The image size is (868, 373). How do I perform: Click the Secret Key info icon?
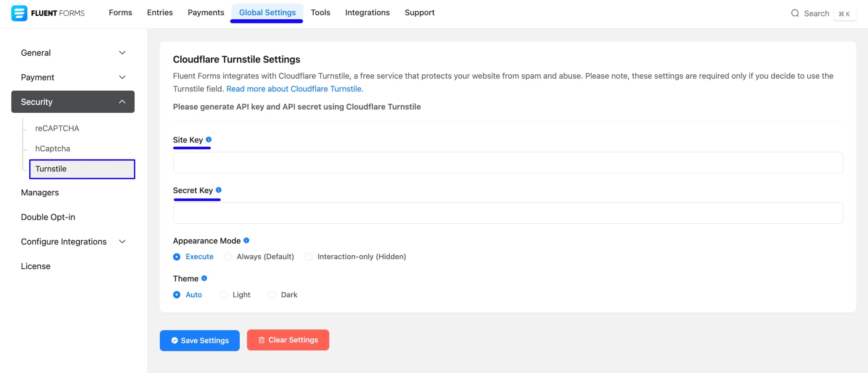tap(219, 190)
